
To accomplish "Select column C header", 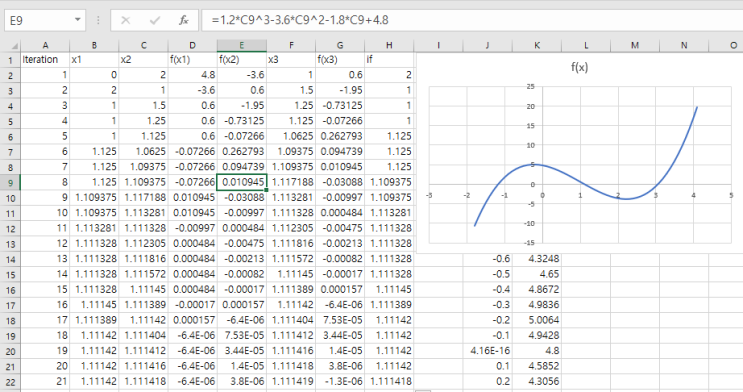I will tap(143, 46).
